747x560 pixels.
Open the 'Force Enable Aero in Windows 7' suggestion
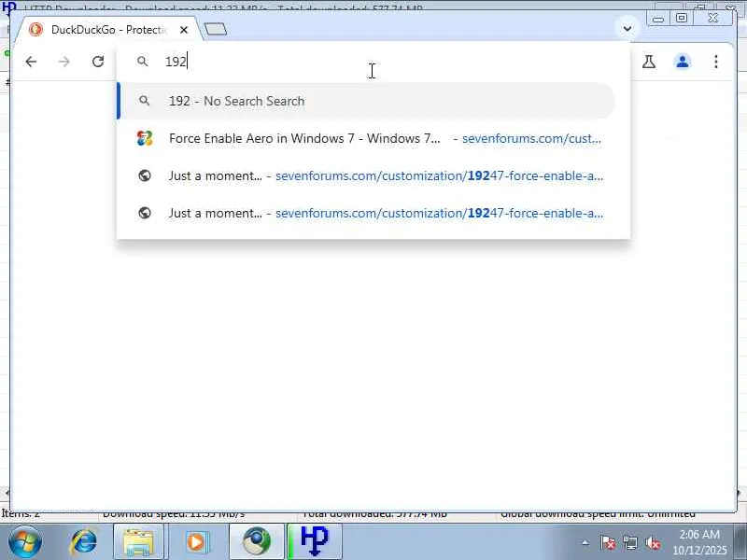pyautogui.click(x=366, y=138)
